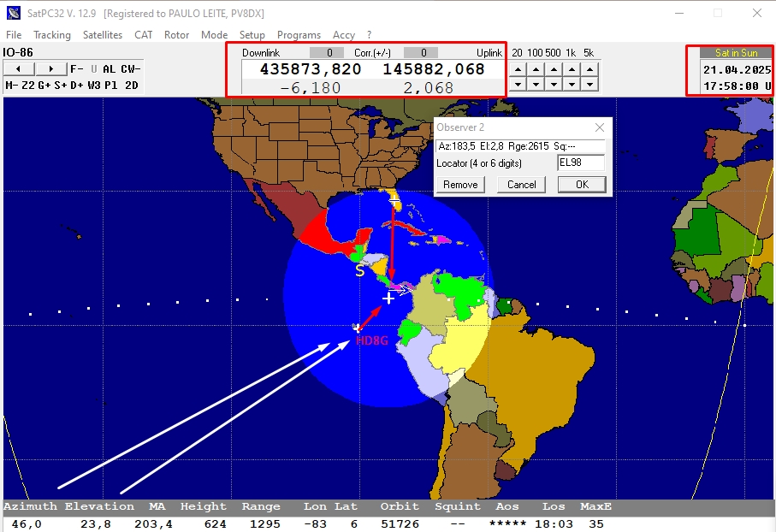Viewport: 776px width, 532px height.
Task: Switch the 2D map view option
Action: (132, 86)
